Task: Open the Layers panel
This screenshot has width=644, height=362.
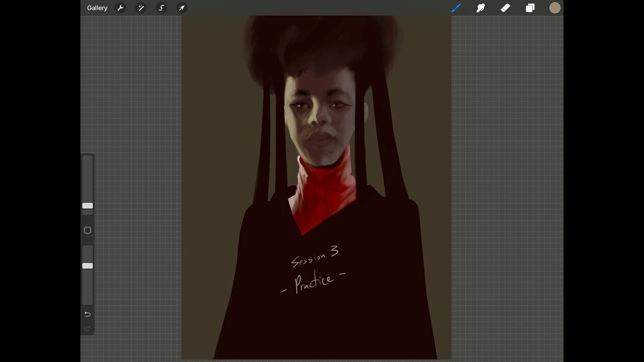Action: (530, 8)
